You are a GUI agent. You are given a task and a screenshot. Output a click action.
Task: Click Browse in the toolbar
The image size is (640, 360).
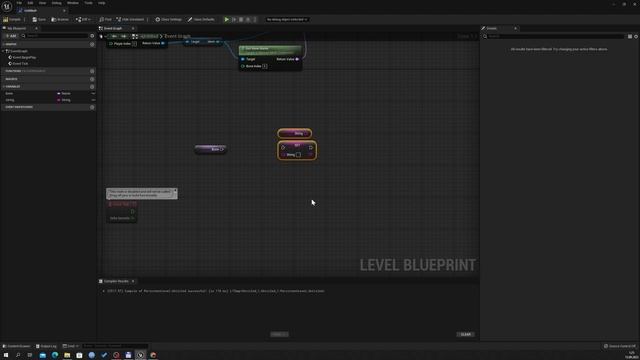pyautogui.click(x=60, y=19)
